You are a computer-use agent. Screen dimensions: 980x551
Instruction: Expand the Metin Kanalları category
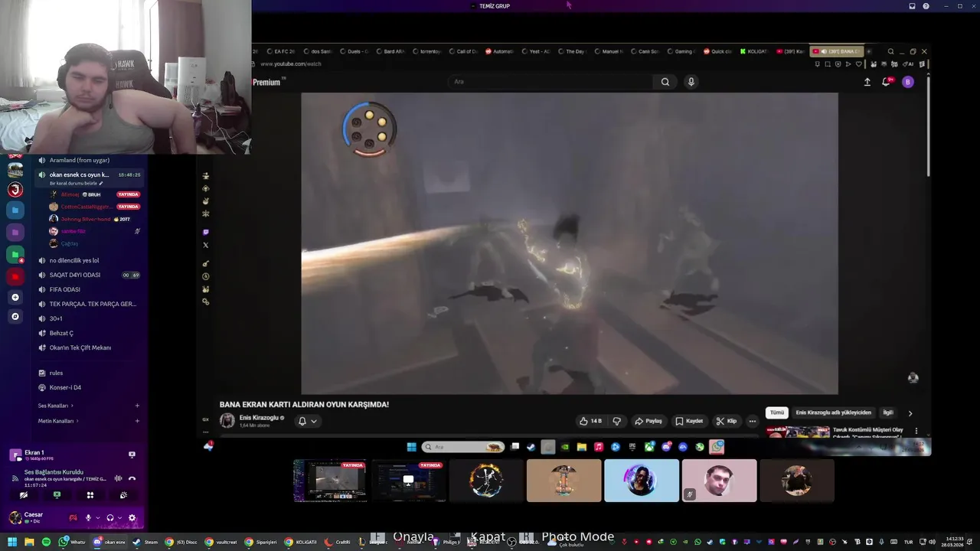click(57, 421)
